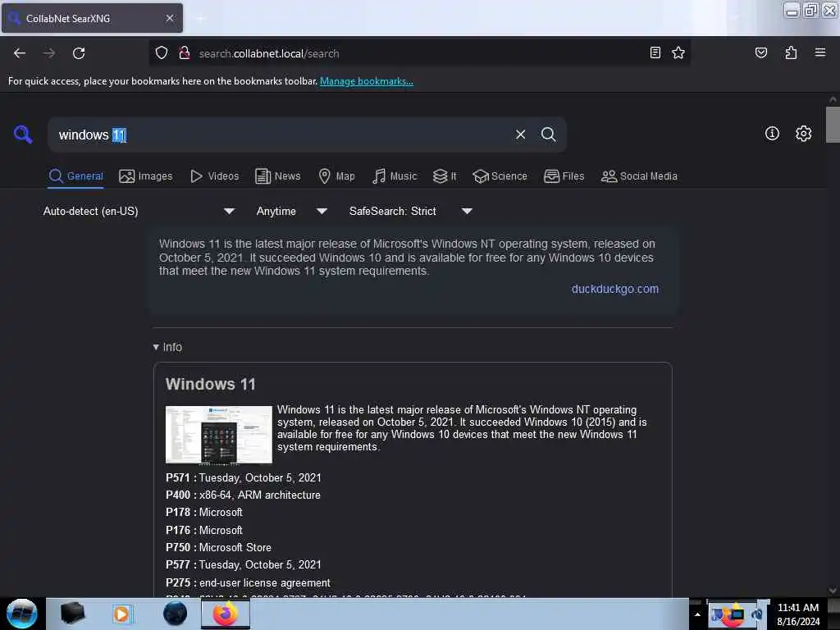This screenshot has height=630, width=840.
Task: Switch to the Science category
Action: [500, 176]
